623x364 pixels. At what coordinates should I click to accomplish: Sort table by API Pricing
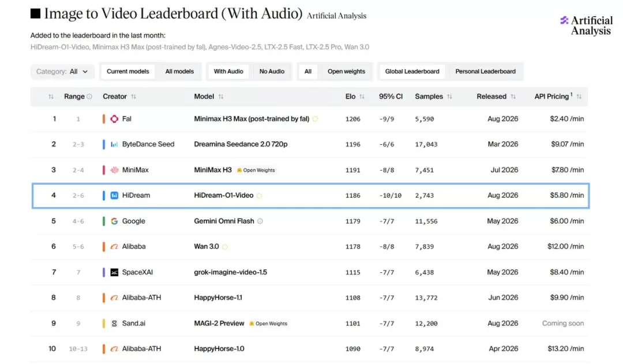coord(579,96)
